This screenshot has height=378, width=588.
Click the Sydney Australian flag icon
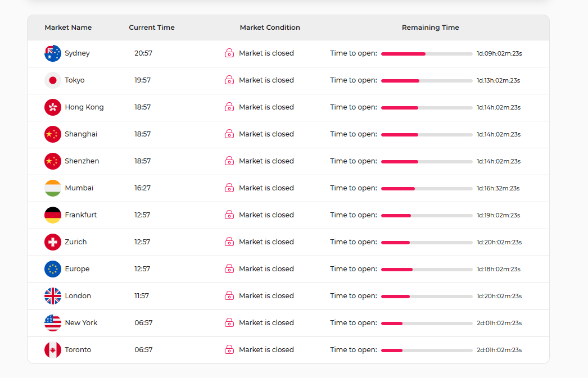click(53, 53)
